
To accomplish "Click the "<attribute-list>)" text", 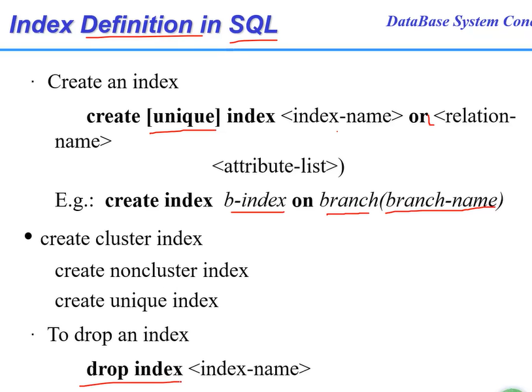I will (278, 166).
